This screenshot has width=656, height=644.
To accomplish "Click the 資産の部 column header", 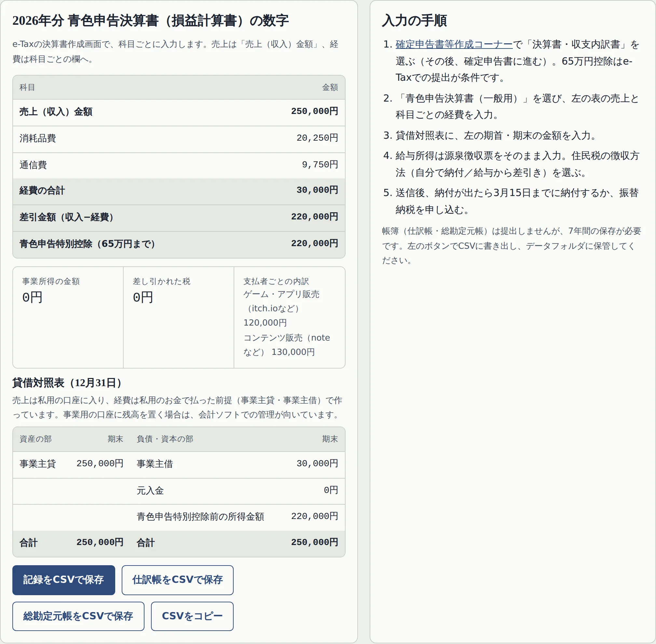I will point(35,439).
